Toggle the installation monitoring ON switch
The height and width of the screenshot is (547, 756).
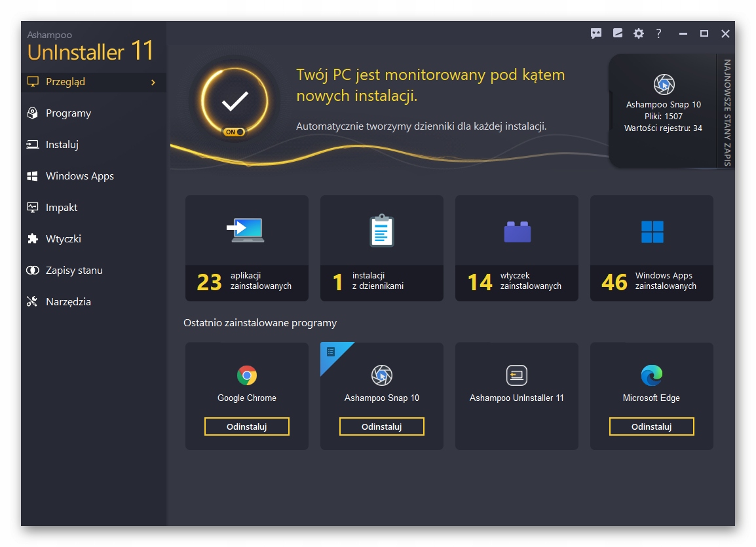[x=234, y=132]
